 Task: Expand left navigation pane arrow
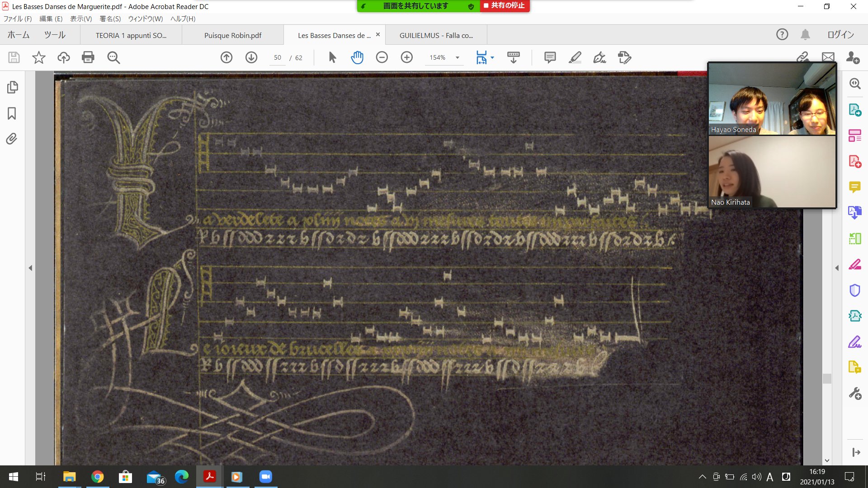coord(30,268)
